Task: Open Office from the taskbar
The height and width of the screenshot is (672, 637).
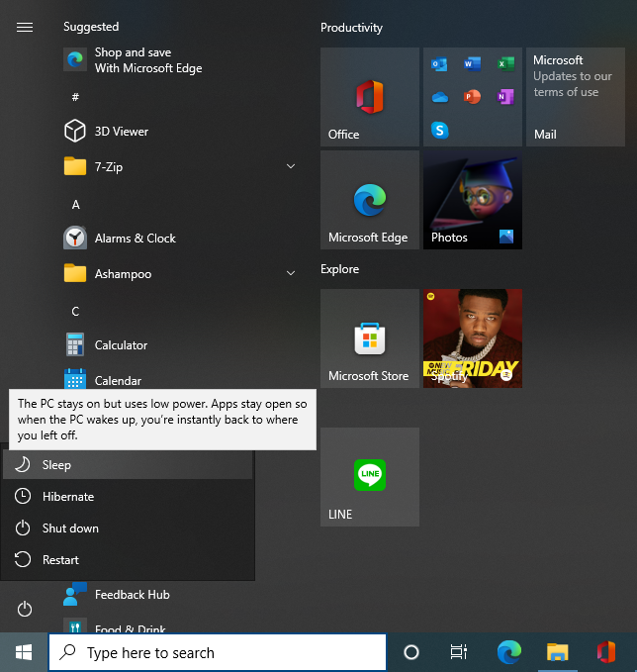Action: click(x=606, y=652)
